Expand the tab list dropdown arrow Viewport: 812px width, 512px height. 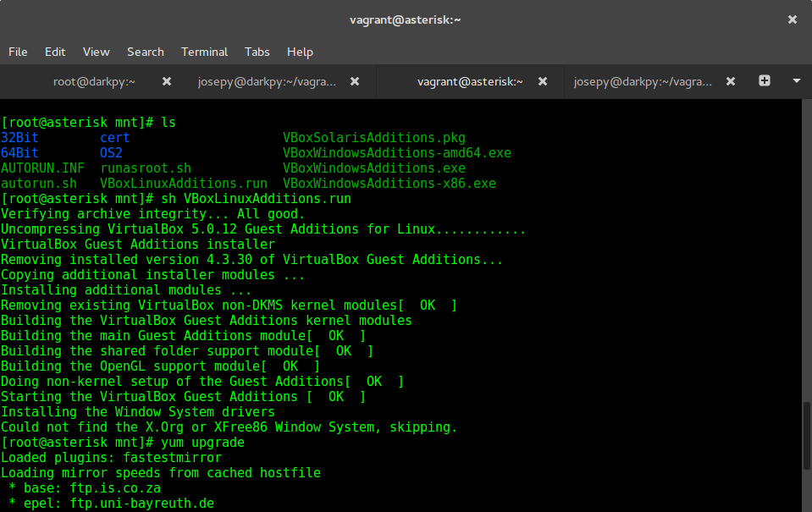click(x=797, y=80)
